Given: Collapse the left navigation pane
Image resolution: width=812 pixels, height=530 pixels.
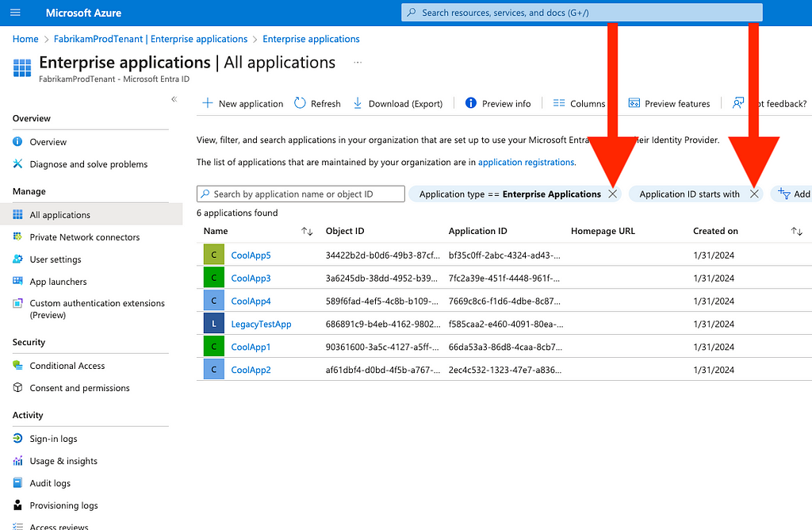Looking at the screenshot, I should coord(174,99).
